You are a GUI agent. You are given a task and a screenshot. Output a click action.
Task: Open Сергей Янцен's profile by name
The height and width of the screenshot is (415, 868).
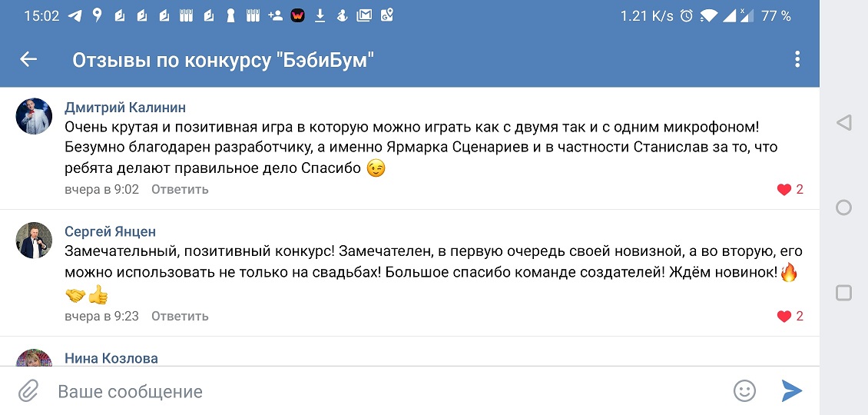pyautogui.click(x=111, y=231)
